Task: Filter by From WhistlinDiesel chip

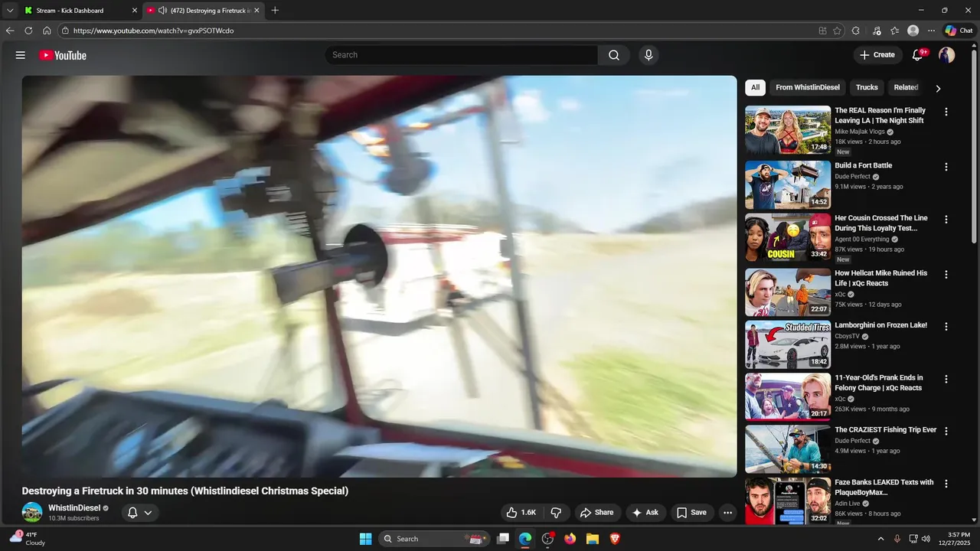Action: (808, 87)
